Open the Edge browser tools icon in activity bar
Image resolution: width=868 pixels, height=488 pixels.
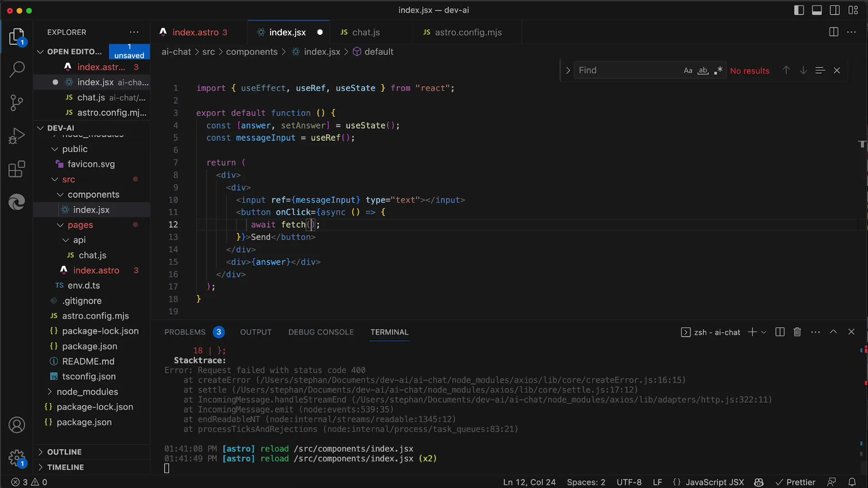pyautogui.click(x=17, y=202)
